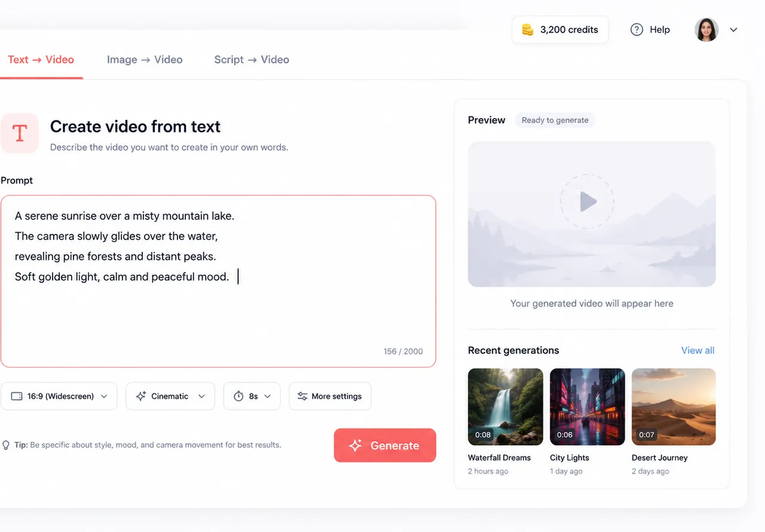Click the sliders icon in More settings

click(302, 396)
